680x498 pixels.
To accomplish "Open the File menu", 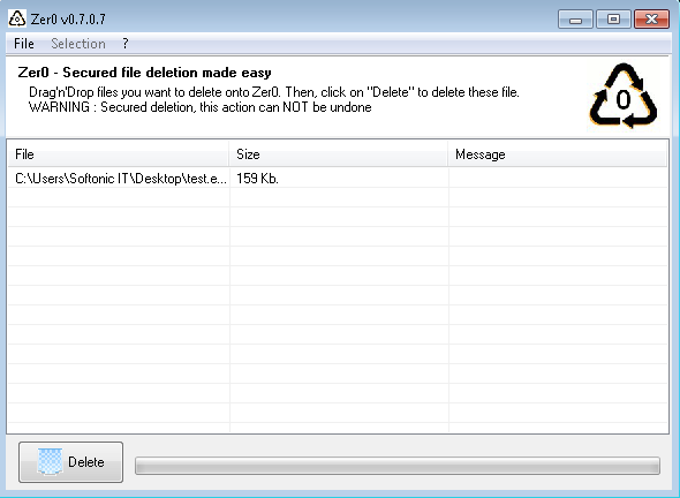I will [24, 43].
